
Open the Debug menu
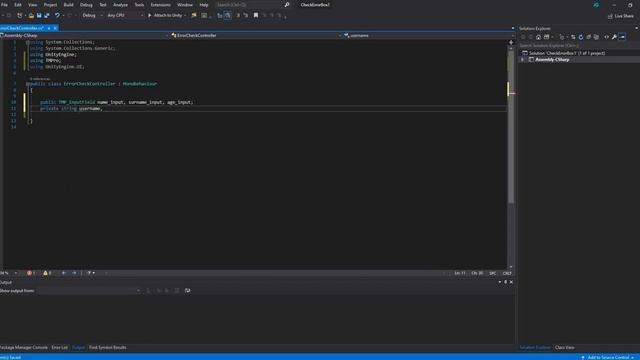point(86,5)
